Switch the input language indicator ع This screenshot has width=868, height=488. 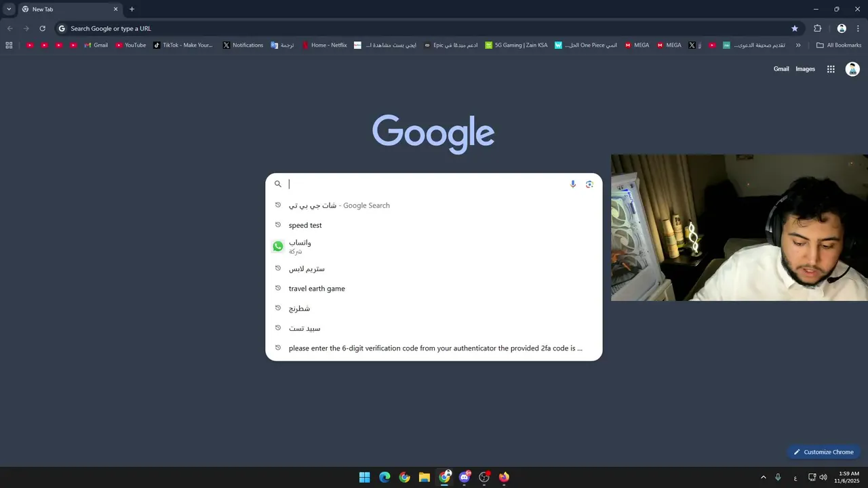click(795, 478)
